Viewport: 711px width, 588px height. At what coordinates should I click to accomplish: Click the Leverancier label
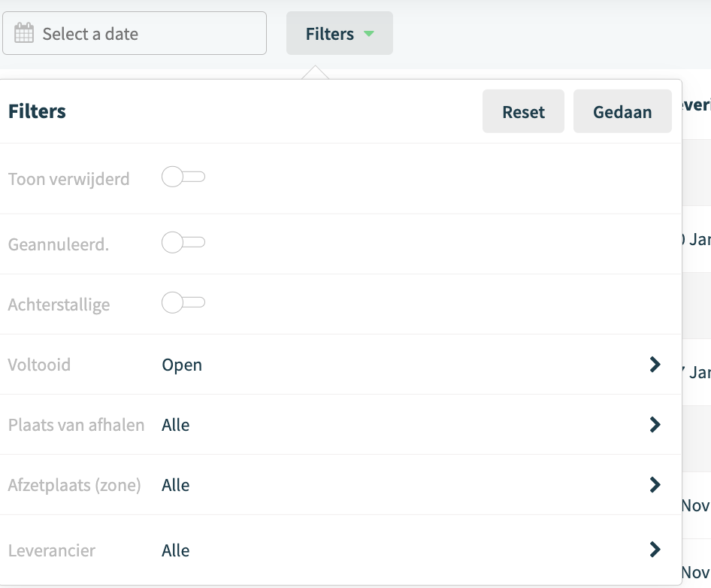click(52, 550)
